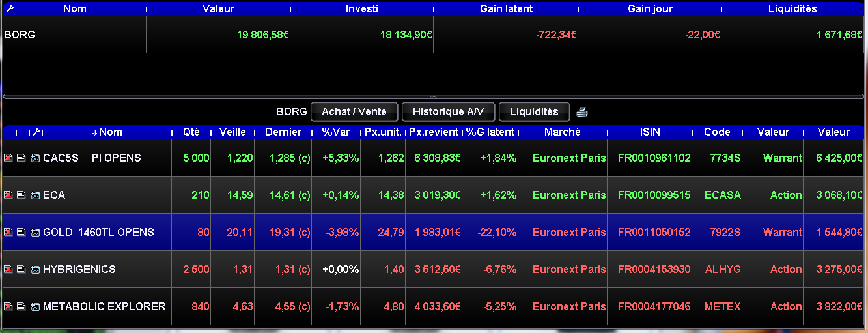
Task: Sort by the Code column header
Action: (717, 132)
